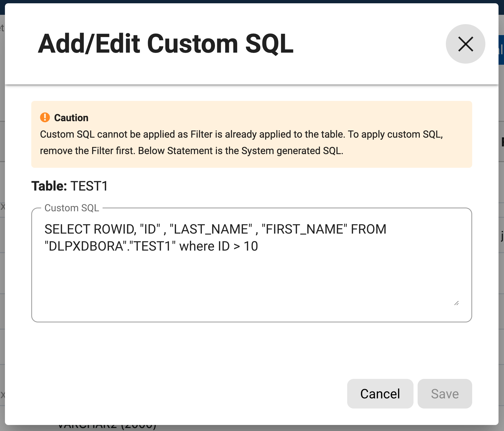Click the Custom SQL textarea resize handle
The height and width of the screenshot is (431, 504).
click(456, 303)
